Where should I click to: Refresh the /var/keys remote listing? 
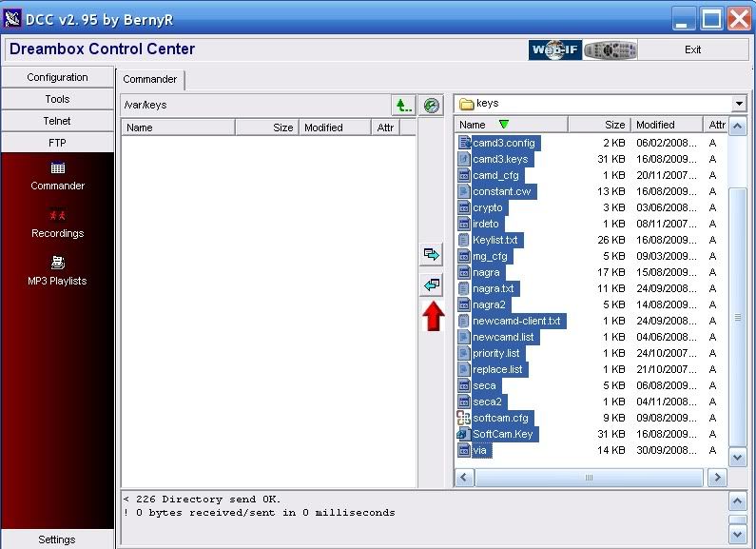coord(431,106)
